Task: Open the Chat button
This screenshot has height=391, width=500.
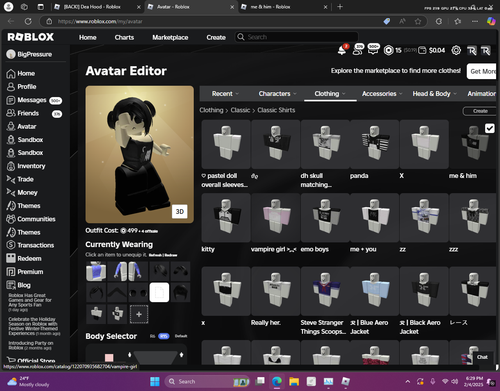Action: [482, 357]
